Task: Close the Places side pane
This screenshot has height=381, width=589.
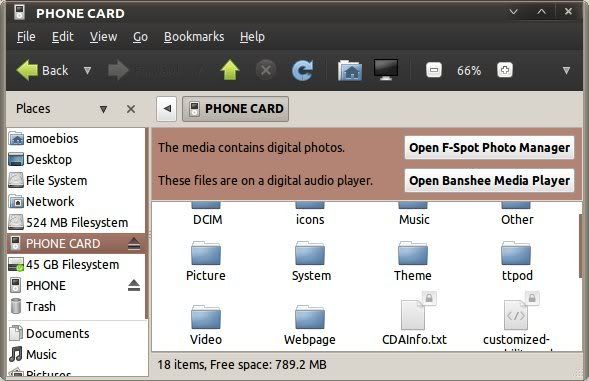Action: coord(131,109)
